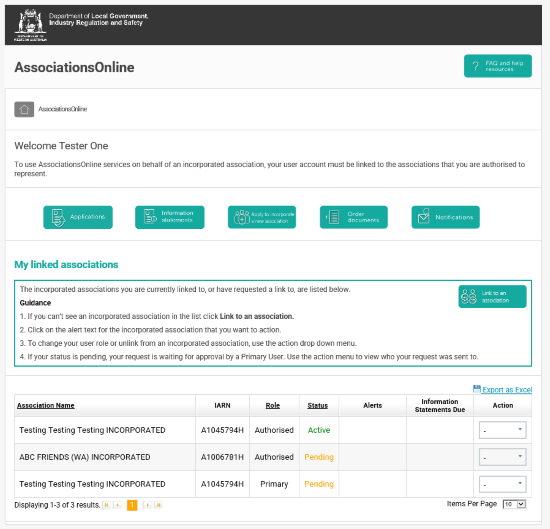Click Pending status in the Primary role row
Viewport: 550px width, 529px height.
[x=319, y=484]
